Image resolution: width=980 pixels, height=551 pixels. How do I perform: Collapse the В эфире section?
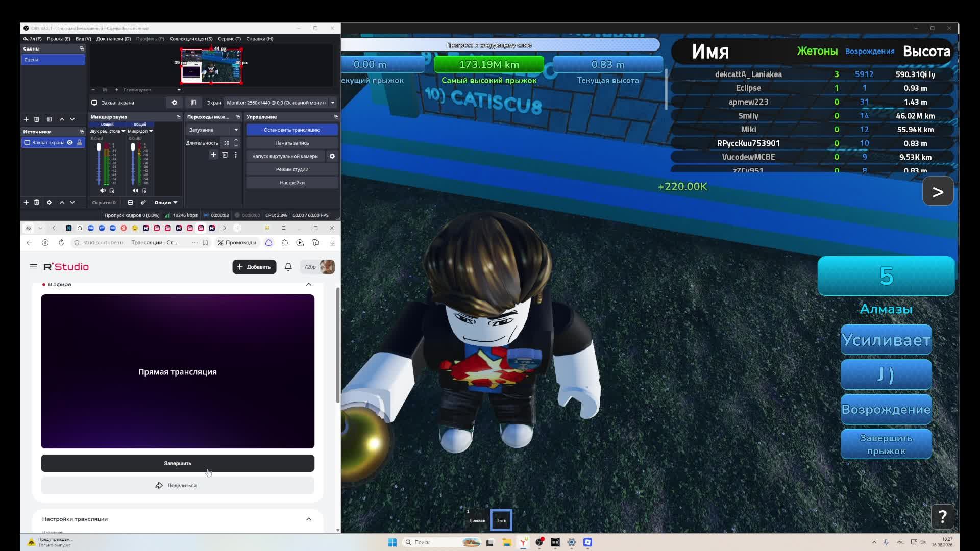pyautogui.click(x=309, y=284)
